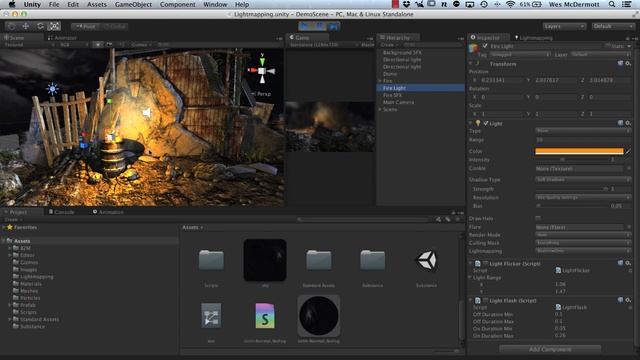
Task: Switch to the Animation tab
Action: [109, 212]
